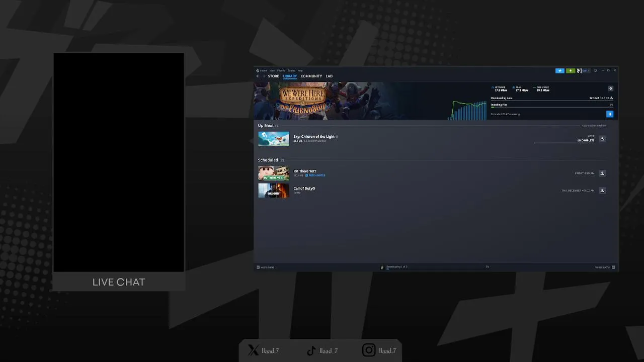
Task: Click the TikTok handle llaad.7
Action: click(329, 350)
